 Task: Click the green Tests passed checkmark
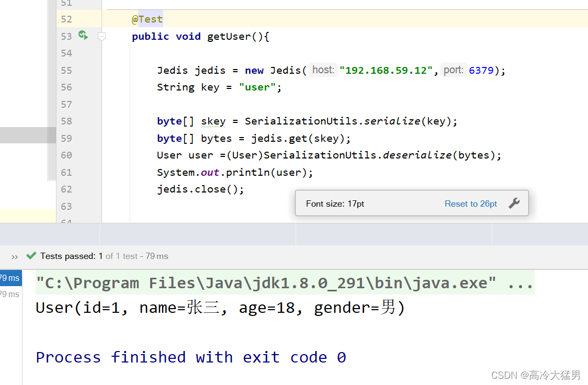(x=31, y=256)
